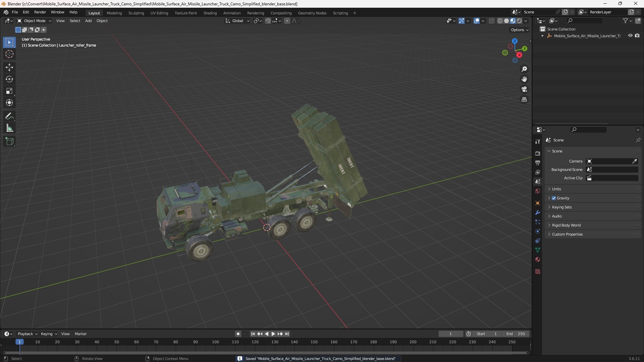Image resolution: width=644 pixels, height=362 pixels.
Task: Open the World properties tab
Action: tap(538, 191)
